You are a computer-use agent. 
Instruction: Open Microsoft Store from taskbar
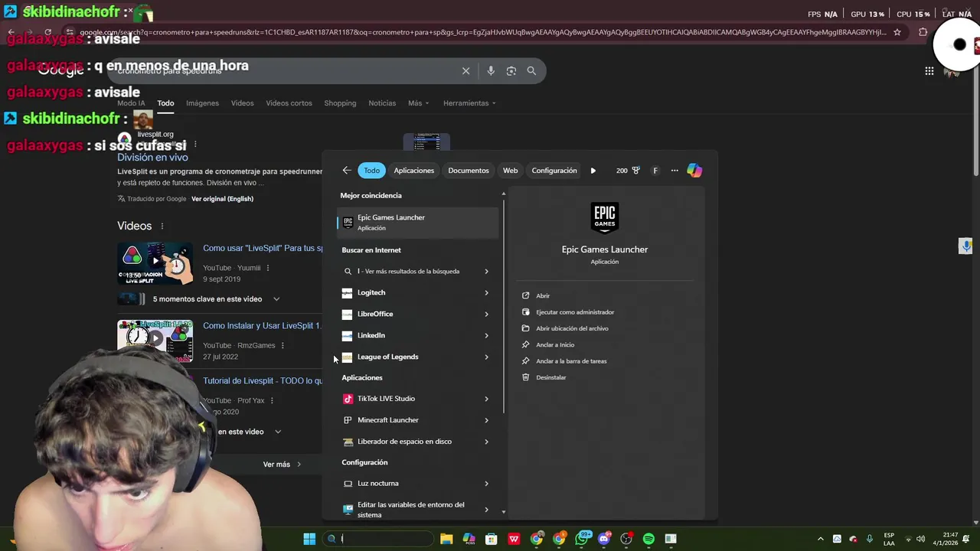(492, 539)
